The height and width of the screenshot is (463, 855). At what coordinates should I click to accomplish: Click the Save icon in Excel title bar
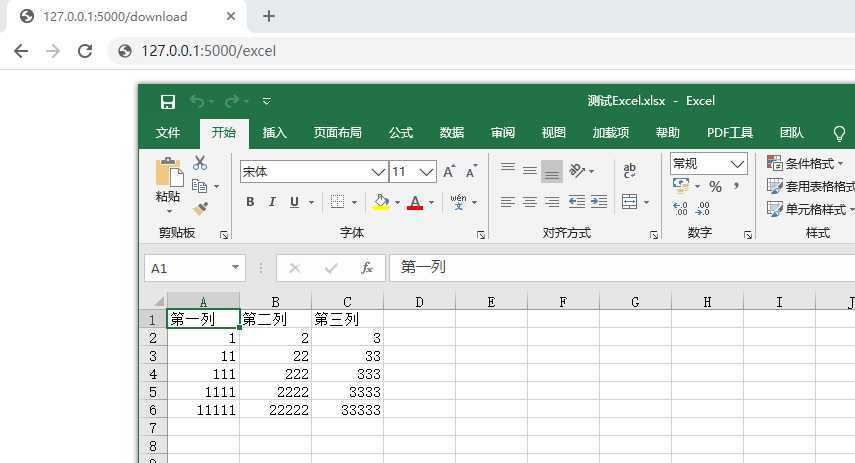167,101
